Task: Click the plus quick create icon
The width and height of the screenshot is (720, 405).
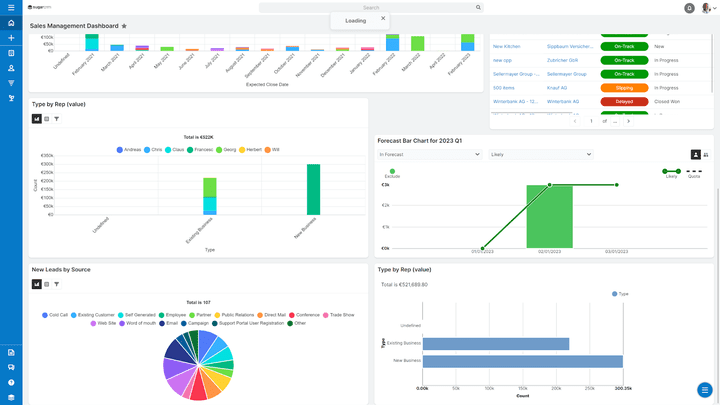Action: pos(11,38)
